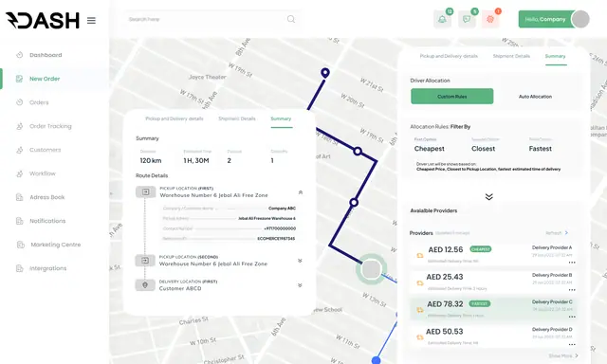Collapse first pickup location details
This screenshot has width=607, height=364.
(301, 192)
